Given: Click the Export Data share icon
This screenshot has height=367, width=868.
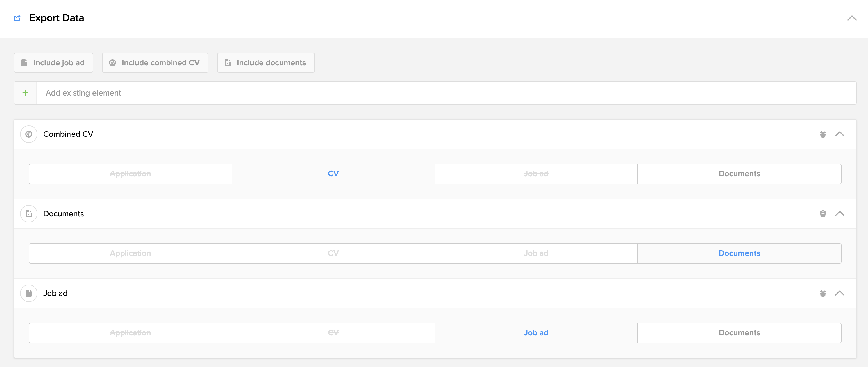Looking at the screenshot, I should [17, 18].
